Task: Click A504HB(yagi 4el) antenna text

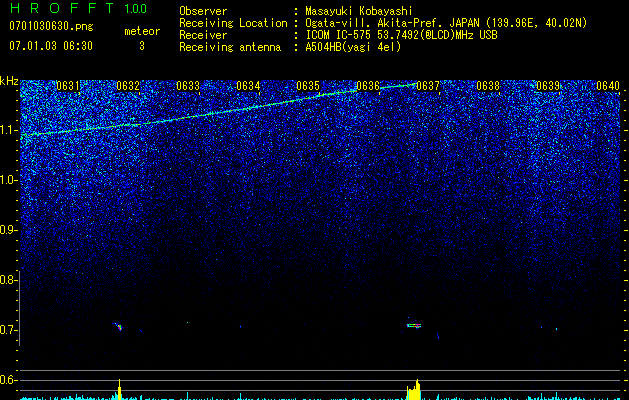Action: point(353,47)
